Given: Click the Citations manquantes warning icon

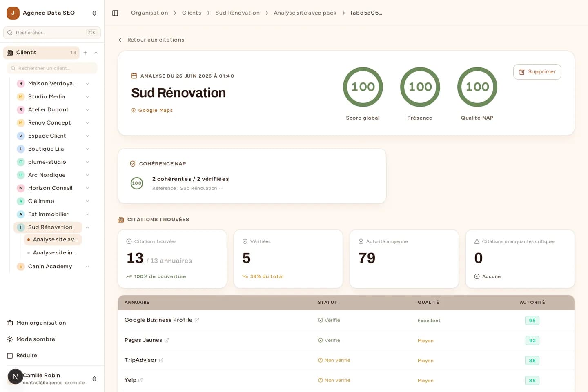Looking at the screenshot, I should tap(477, 241).
